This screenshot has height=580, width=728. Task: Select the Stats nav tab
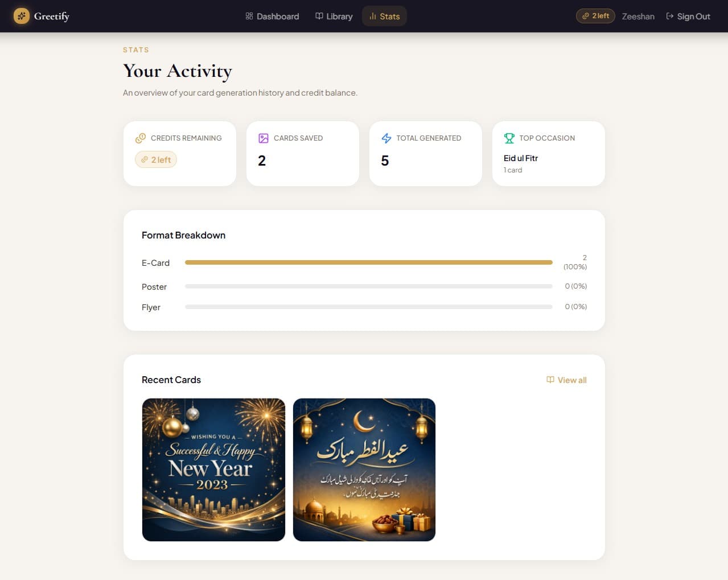384,17
